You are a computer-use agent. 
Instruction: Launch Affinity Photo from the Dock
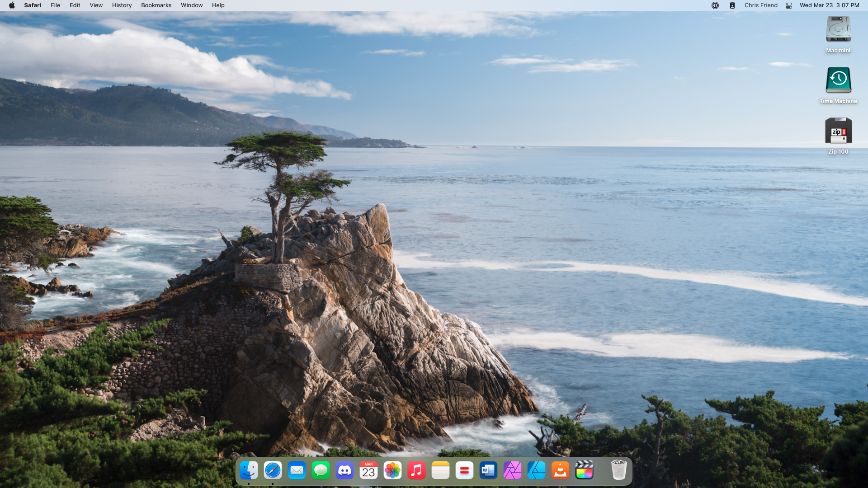[x=512, y=470]
